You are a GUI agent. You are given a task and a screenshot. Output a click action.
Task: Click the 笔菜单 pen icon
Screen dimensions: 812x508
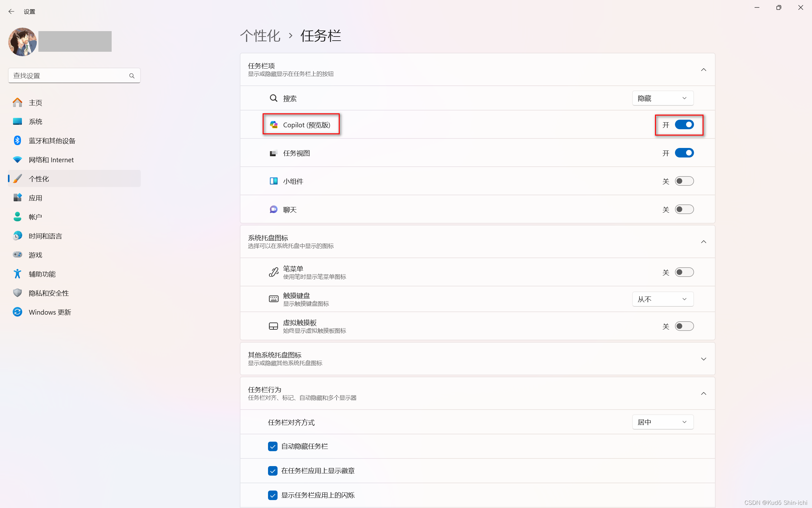point(273,272)
